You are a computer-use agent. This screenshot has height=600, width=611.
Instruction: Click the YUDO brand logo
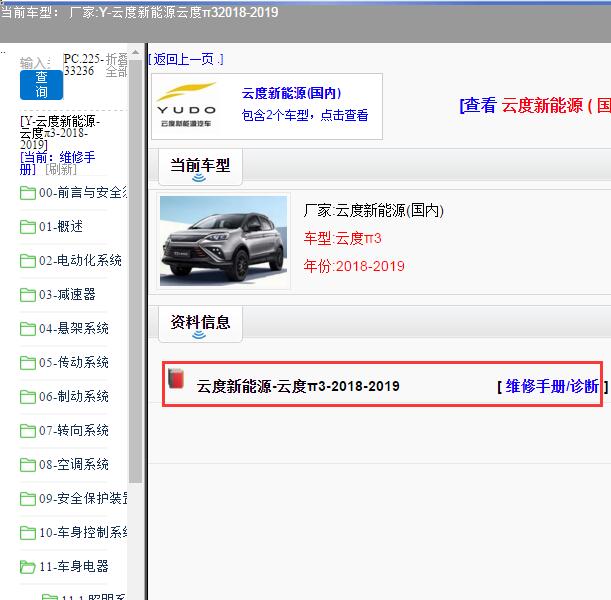coord(186,104)
